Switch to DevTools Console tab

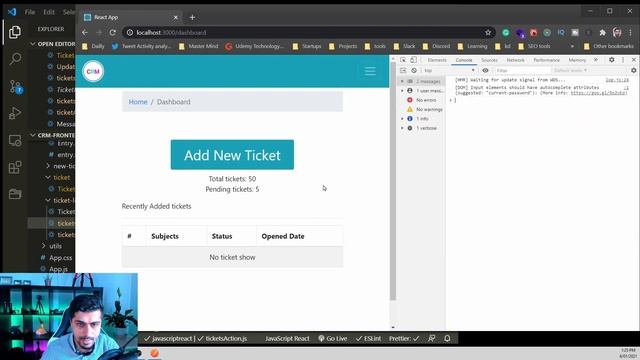tap(464, 60)
